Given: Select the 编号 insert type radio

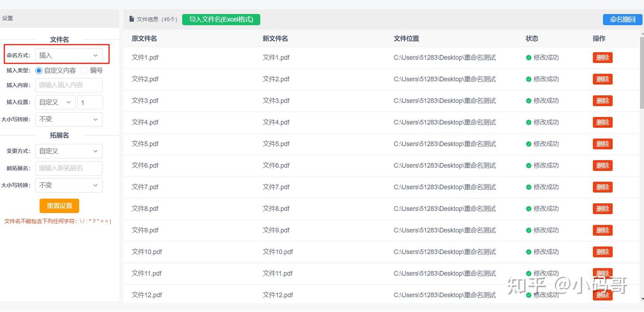Looking at the screenshot, I should coord(85,70).
